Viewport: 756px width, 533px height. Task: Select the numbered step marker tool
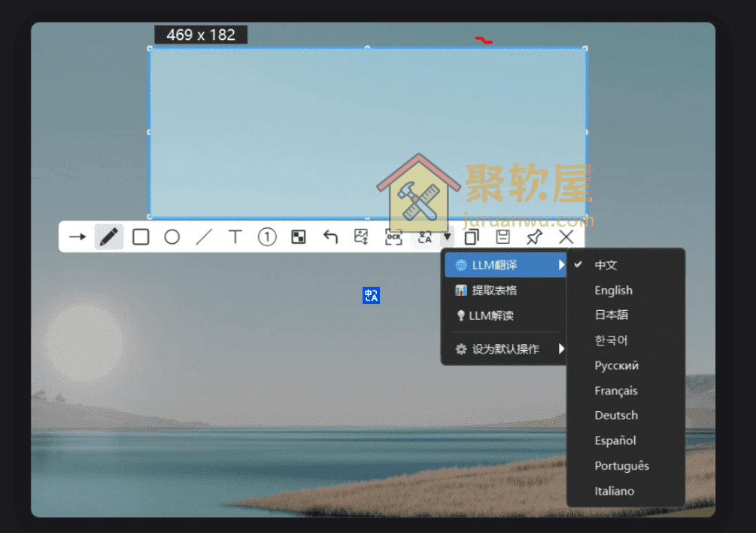[x=266, y=236]
